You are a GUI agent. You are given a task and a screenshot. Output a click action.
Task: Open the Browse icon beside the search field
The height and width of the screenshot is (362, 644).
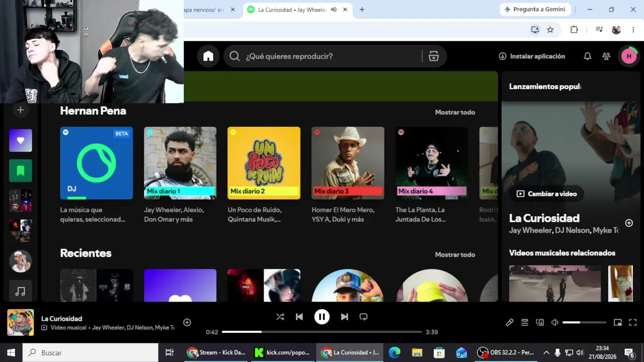tap(434, 56)
